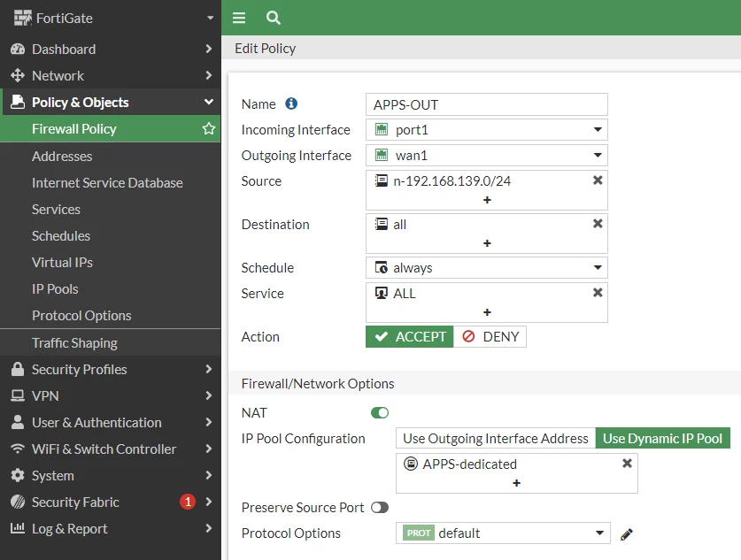Open Internet Service Database page

coord(111,182)
